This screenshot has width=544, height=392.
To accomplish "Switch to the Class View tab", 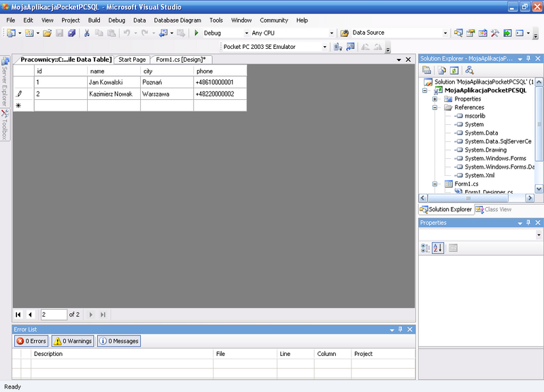I will (494, 209).
